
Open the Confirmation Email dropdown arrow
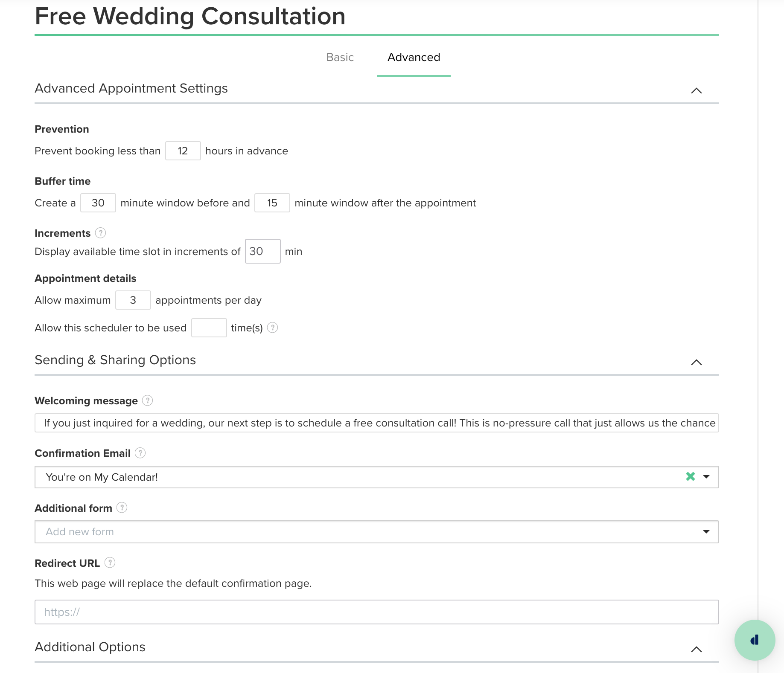706,477
